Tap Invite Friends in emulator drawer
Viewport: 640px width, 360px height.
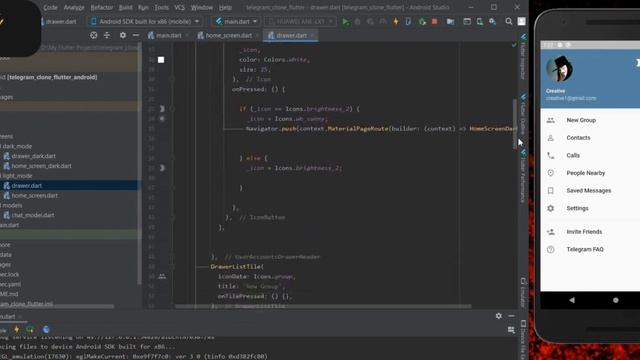[584, 231]
